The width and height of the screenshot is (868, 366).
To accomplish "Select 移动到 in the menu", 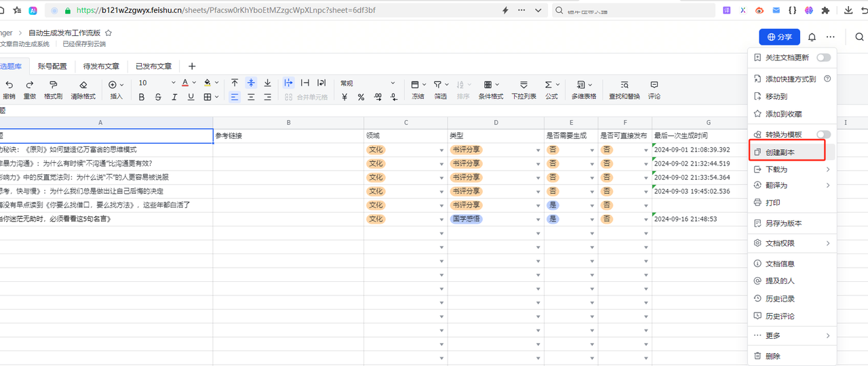I will pyautogui.click(x=792, y=96).
